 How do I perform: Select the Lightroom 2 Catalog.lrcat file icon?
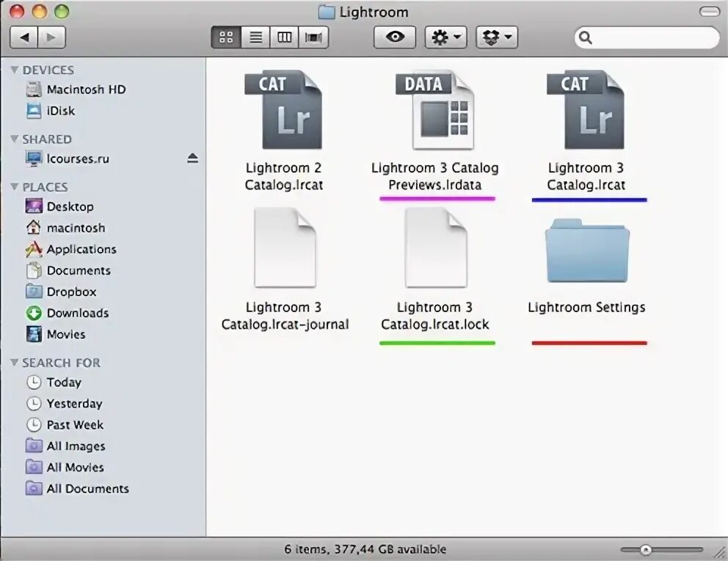[283, 109]
